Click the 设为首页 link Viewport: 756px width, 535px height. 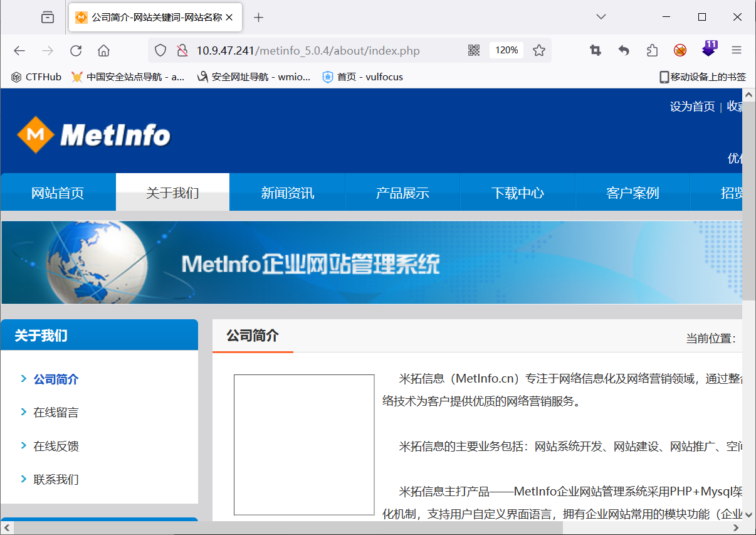point(692,107)
